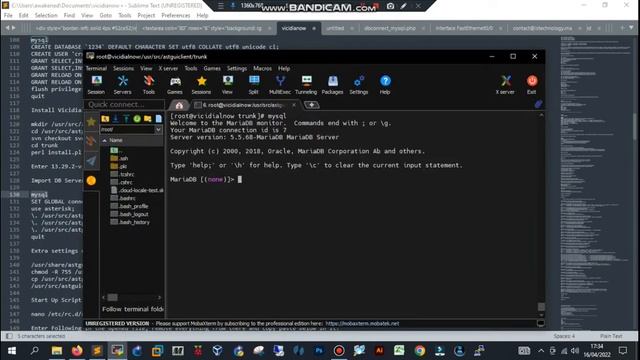Click the Follow terminal folder option
This screenshot has width=640, height=360.
tap(133, 309)
